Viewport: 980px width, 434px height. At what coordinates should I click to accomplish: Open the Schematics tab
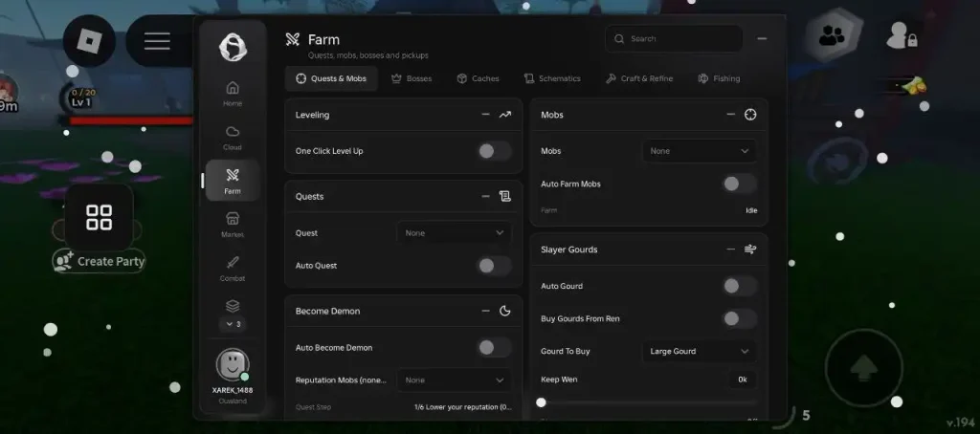(x=552, y=78)
